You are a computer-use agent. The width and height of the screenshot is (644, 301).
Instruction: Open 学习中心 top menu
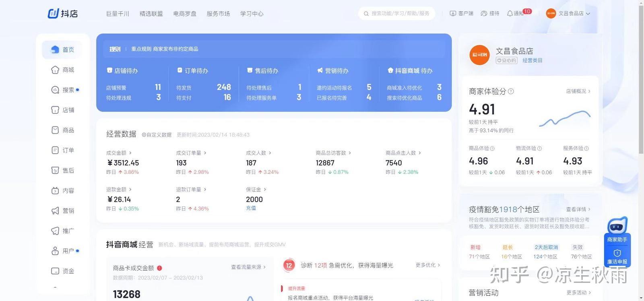pos(252,14)
